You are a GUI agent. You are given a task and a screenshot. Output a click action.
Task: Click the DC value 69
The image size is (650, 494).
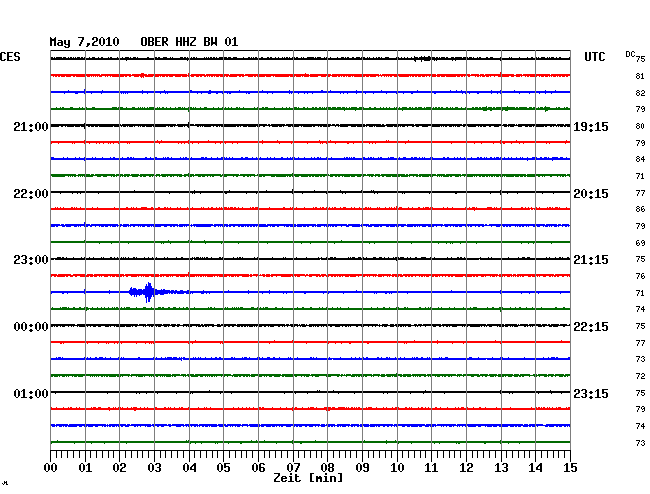pos(640,243)
